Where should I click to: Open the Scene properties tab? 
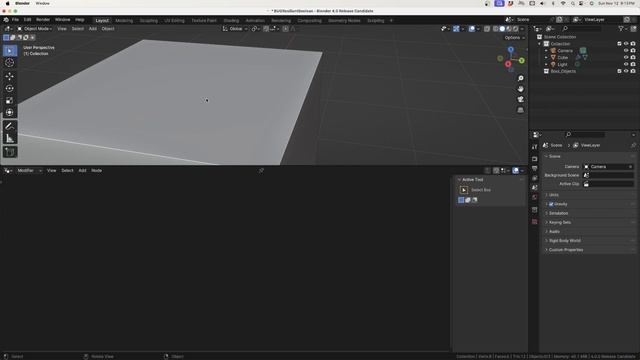coord(535,187)
